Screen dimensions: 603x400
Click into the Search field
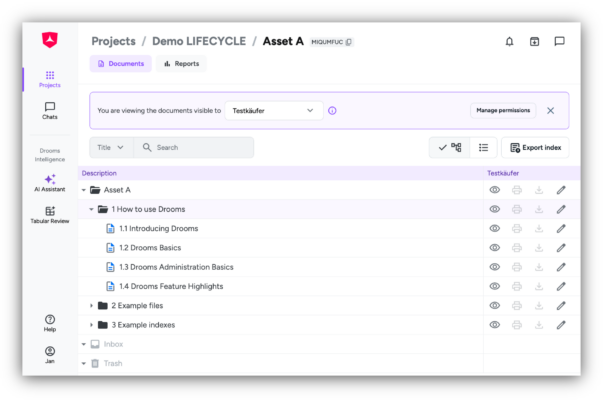(x=194, y=147)
